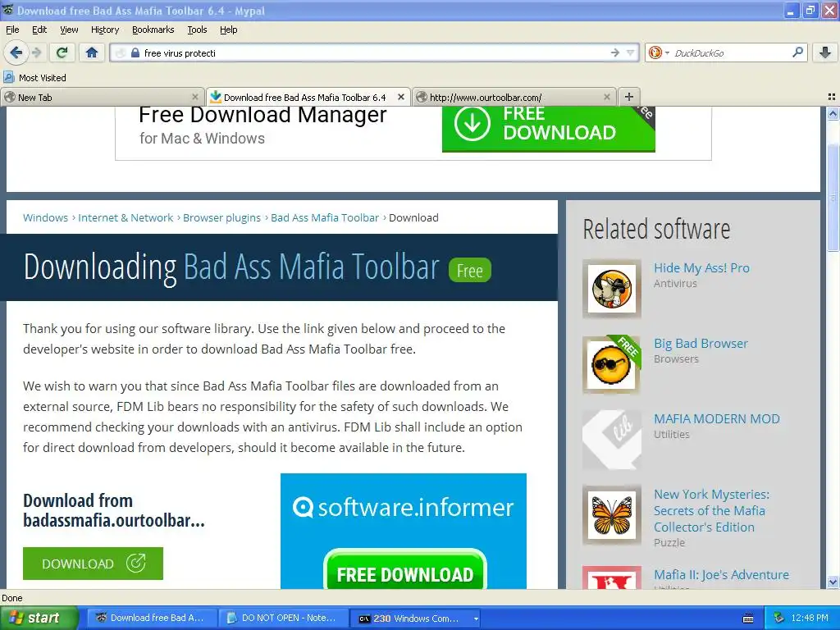This screenshot has height=630, width=840.
Task: Follow the Browser plugins breadcrumb link
Action: click(x=221, y=217)
